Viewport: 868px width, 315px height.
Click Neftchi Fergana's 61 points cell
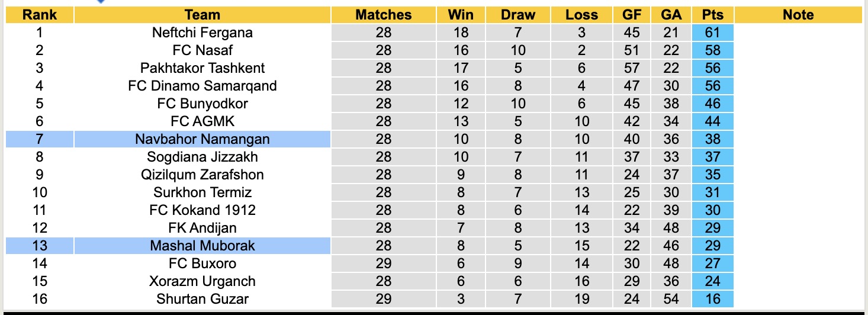[713, 33]
